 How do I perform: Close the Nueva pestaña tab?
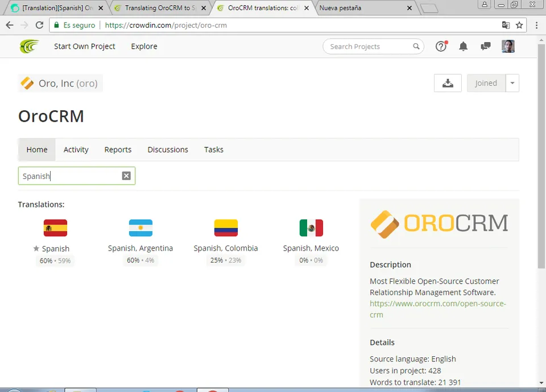click(x=409, y=7)
